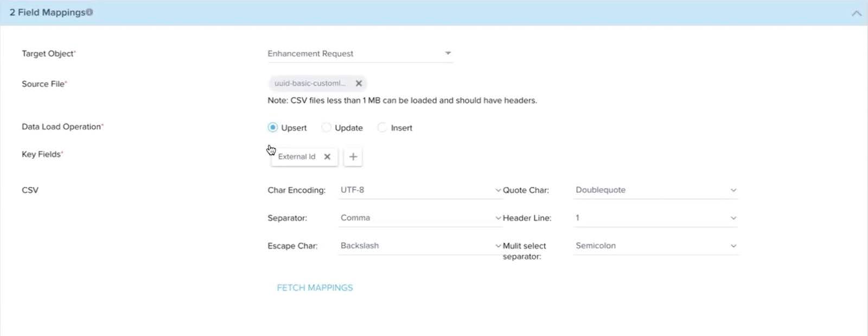This screenshot has width=868, height=336.
Task: Click the CSV file size note text
Action: click(x=402, y=100)
